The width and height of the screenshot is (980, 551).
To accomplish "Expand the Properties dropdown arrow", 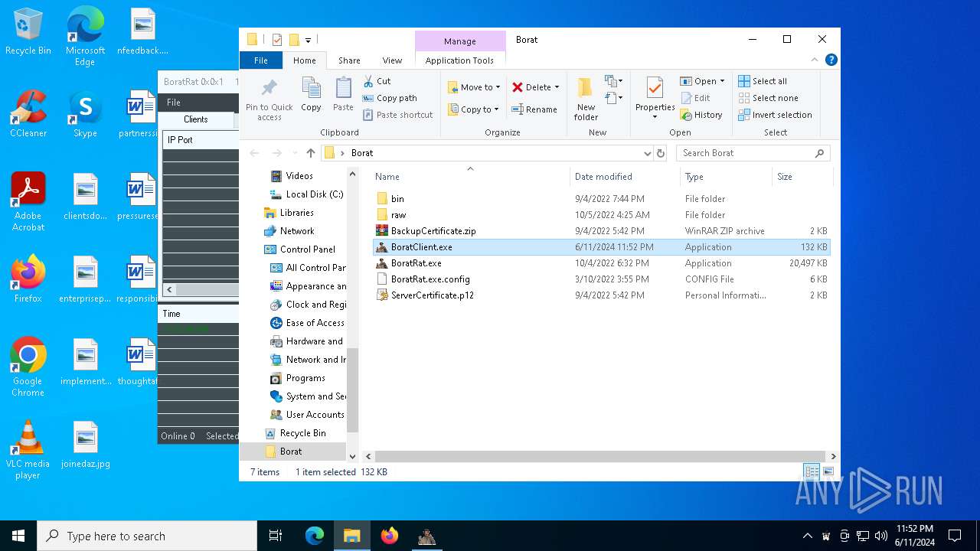I will point(655,117).
